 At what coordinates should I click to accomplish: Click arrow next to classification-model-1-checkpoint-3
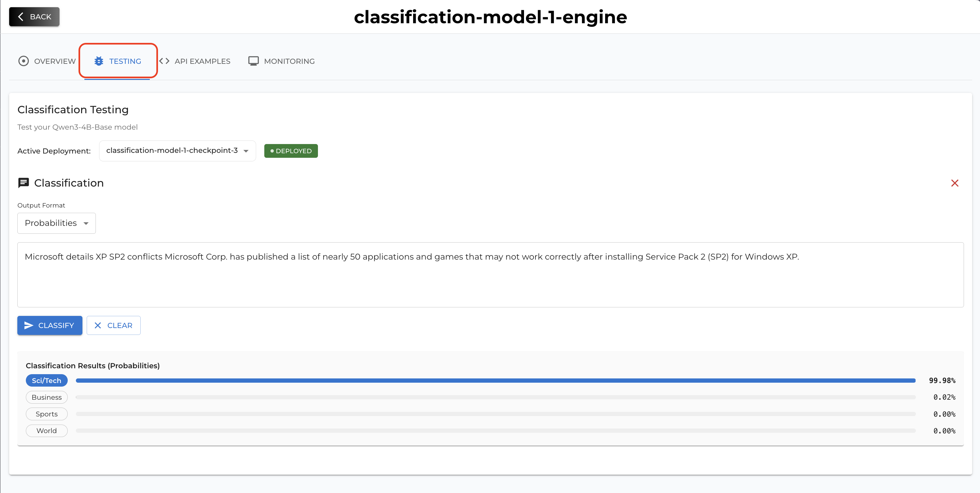pos(246,151)
